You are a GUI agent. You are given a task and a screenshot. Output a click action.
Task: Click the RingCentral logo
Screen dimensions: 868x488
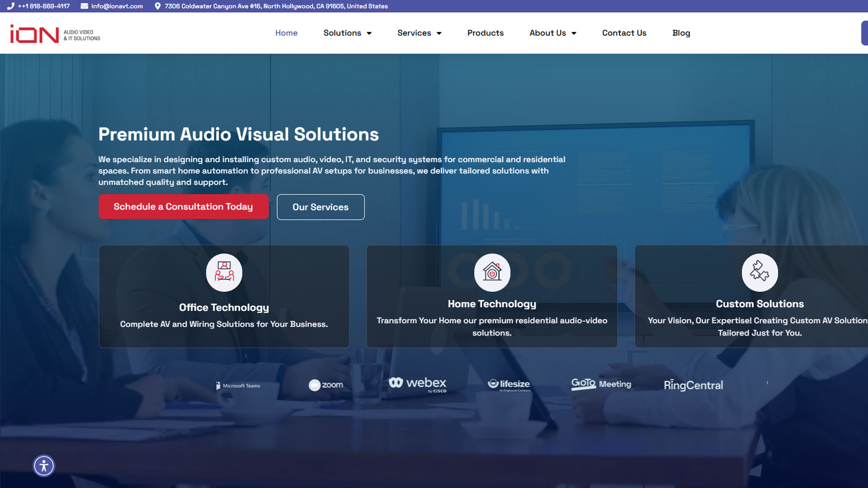693,385
